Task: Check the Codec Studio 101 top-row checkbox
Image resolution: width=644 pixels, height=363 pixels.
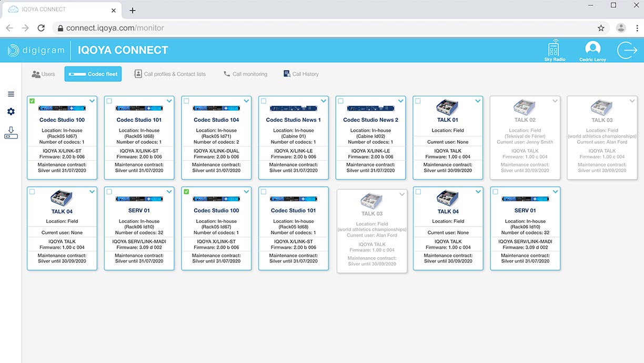Action: pos(109,101)
